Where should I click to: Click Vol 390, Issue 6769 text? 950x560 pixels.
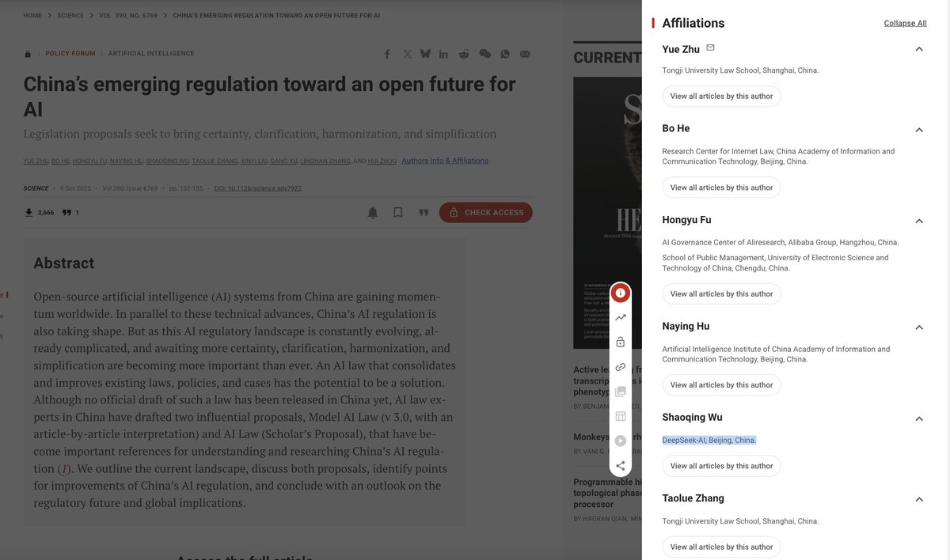tap(128, 188)
